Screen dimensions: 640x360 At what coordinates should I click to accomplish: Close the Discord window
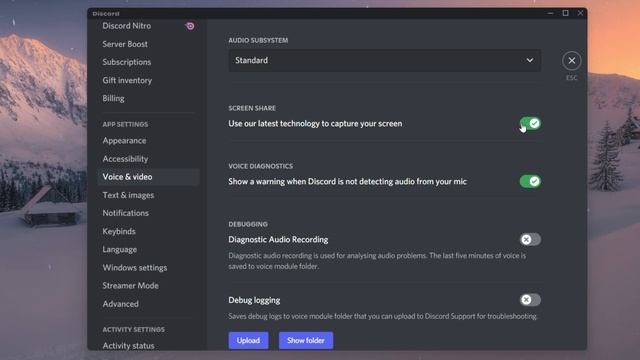click(x=580, y=13)
